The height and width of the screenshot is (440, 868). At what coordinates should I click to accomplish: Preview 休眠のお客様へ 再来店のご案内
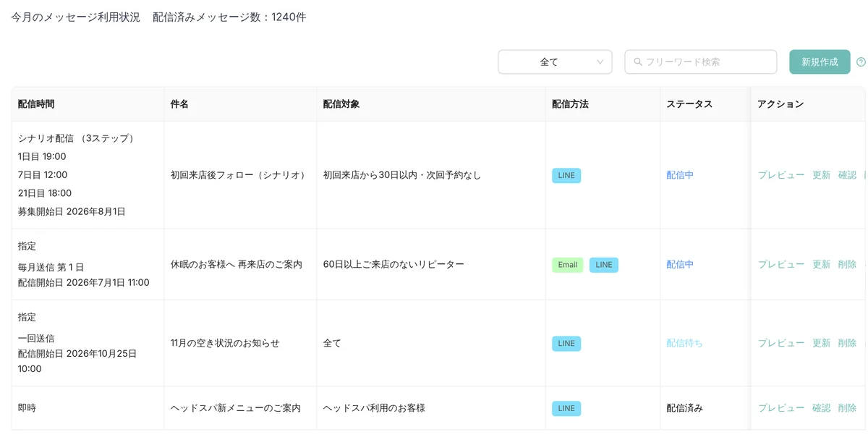tap(781, 265)
